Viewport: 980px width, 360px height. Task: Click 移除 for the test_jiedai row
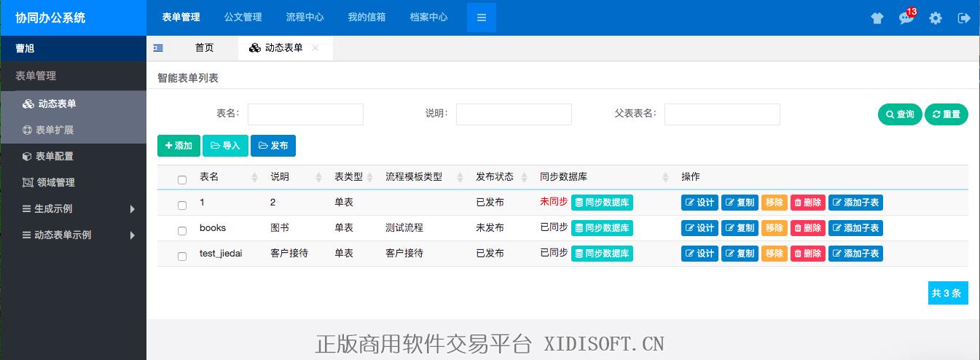coord(775,254)
